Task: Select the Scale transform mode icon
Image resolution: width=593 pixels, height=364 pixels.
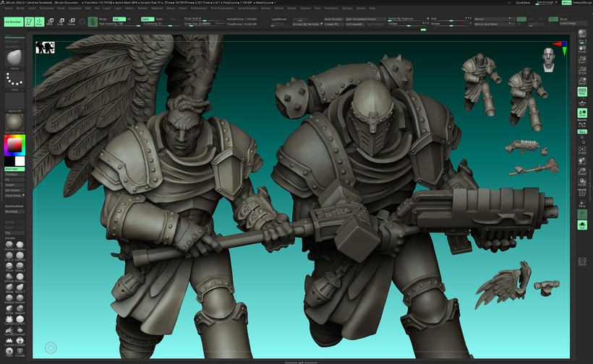Action: (60, 22)
